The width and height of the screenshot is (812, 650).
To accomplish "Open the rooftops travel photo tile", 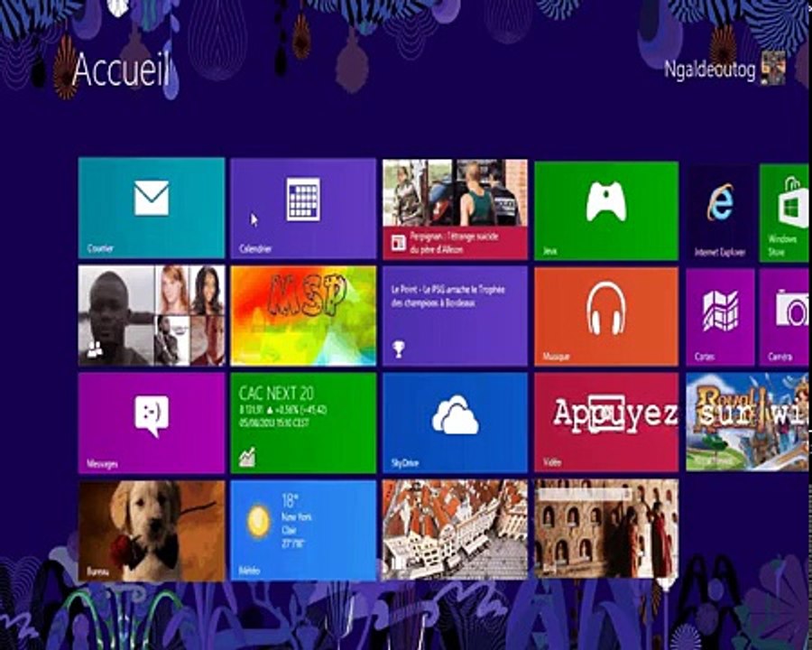I will 455,529.
